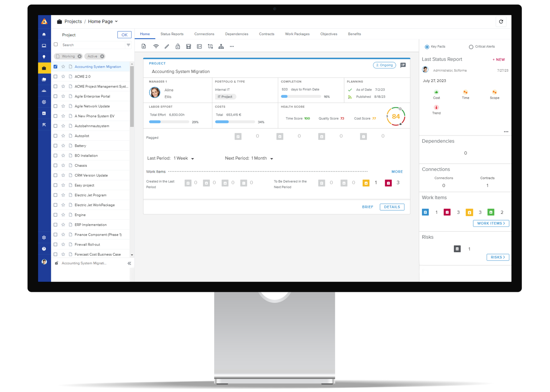The image size is (550, 392).
Task: Check the Battery project checkbox
Action: [56, 146]
